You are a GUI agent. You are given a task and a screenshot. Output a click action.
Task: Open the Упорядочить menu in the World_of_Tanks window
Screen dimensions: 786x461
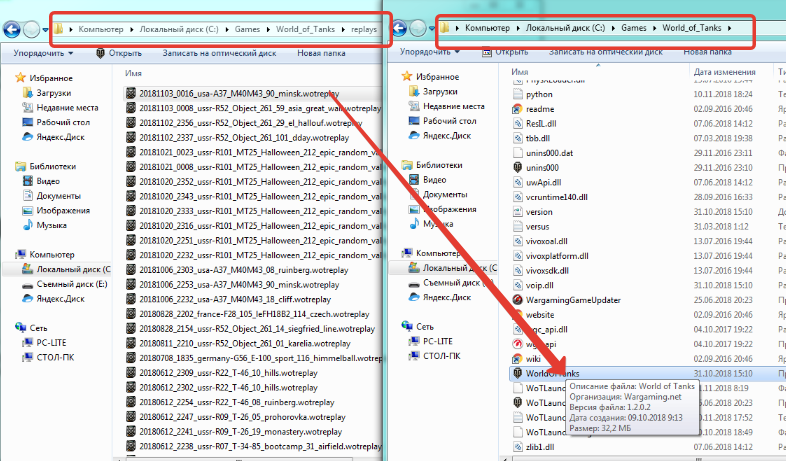coord(430,52)
